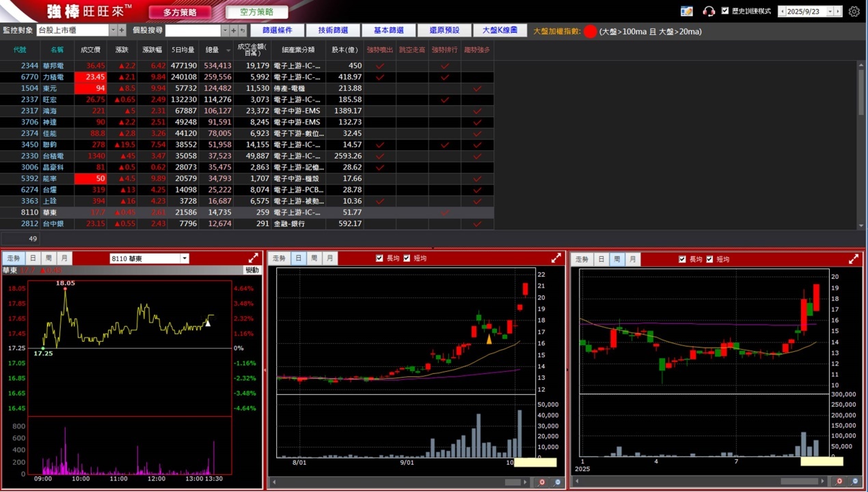
Task: Open the 8110 華東 stock selector dropdown
Action: pyautogui.click(x=185, y=258)
